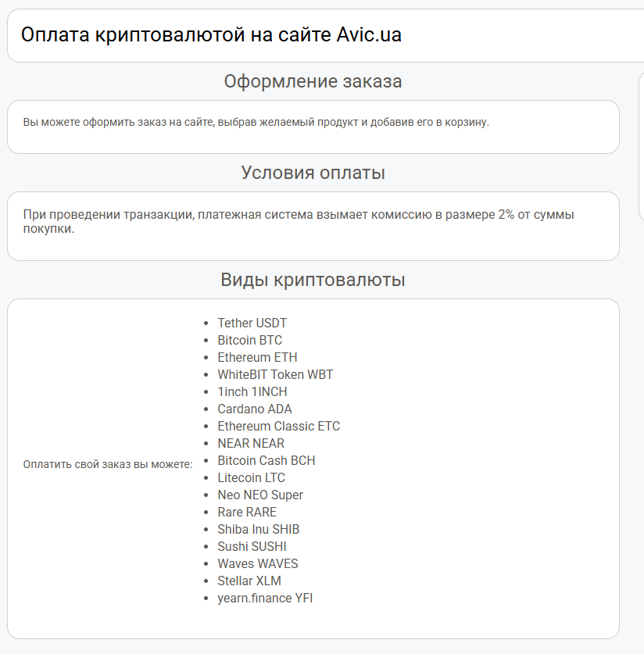Select the Litecoin LTC list item
This screenshot has width=644, height=654.
coord(251,477)
